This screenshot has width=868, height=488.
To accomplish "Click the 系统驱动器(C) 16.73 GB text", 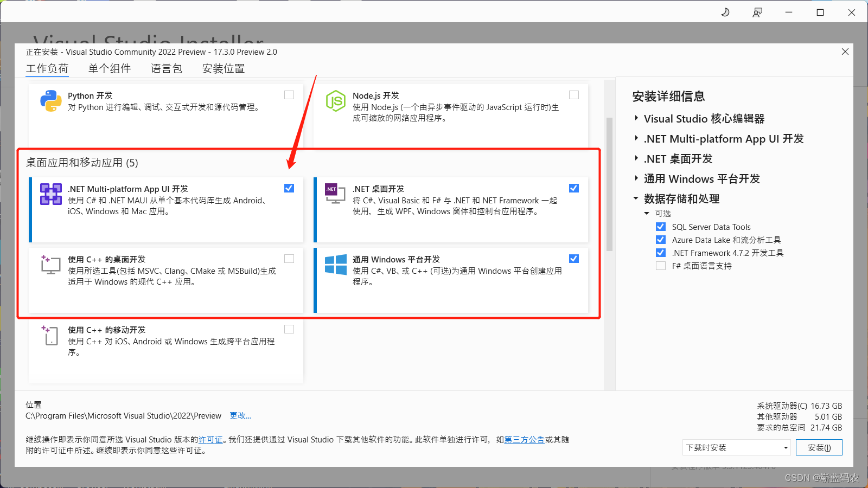I will 800,406.
